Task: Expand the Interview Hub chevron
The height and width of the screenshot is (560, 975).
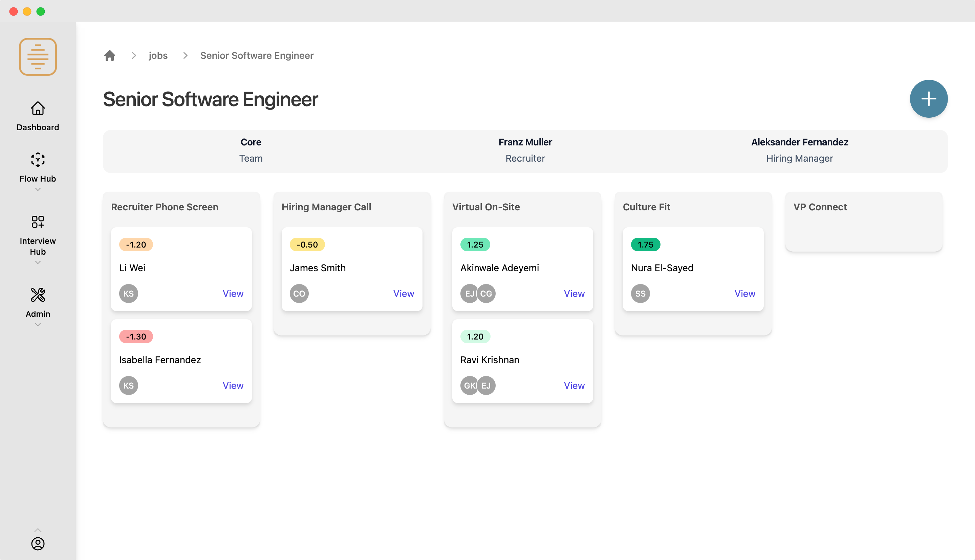Action: pos(38,262)
